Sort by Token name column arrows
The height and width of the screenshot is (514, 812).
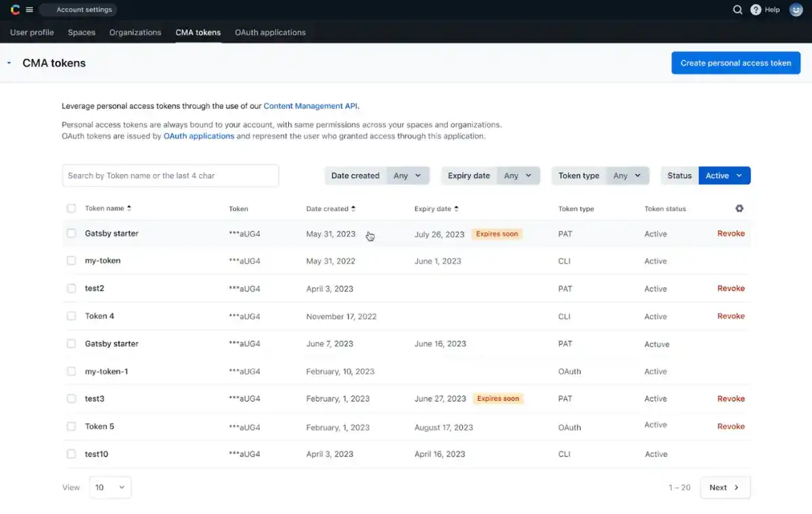(129, 209)
